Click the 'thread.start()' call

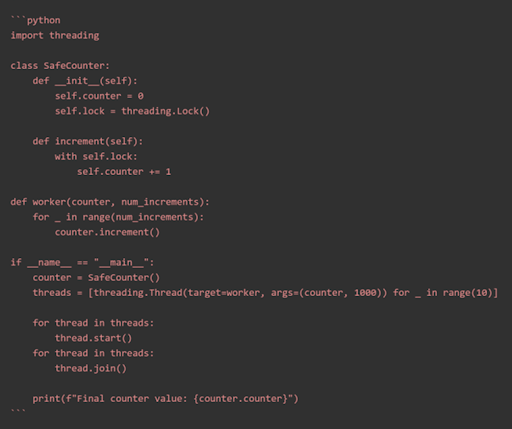(x=93, y=338)
